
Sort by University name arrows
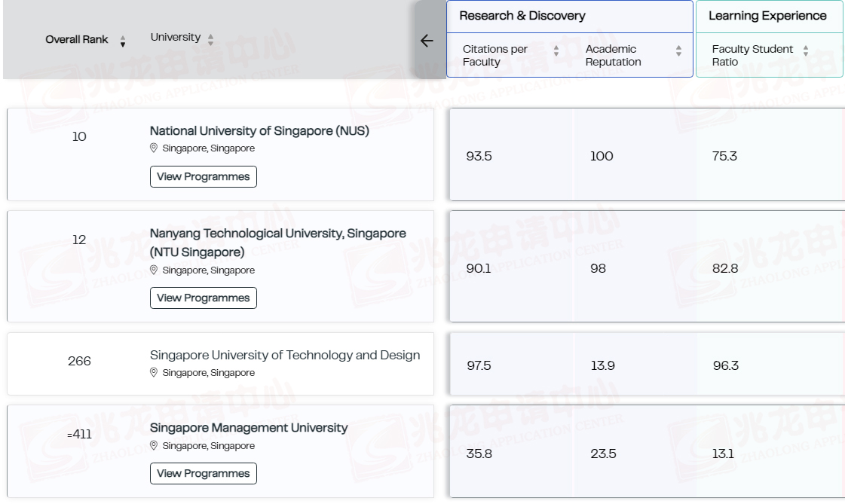click(x=211, y=39)
